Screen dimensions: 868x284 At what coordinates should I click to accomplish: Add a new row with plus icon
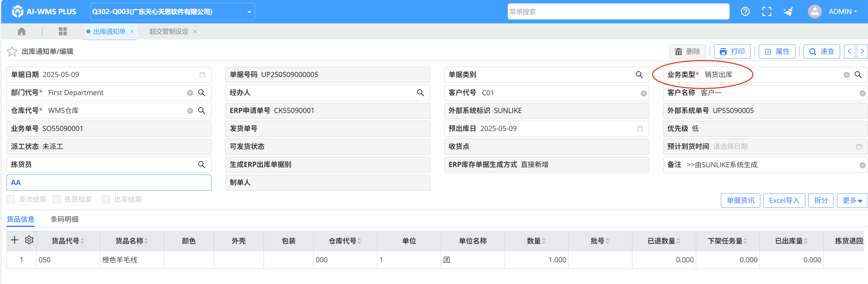click(x=15, y=240)
